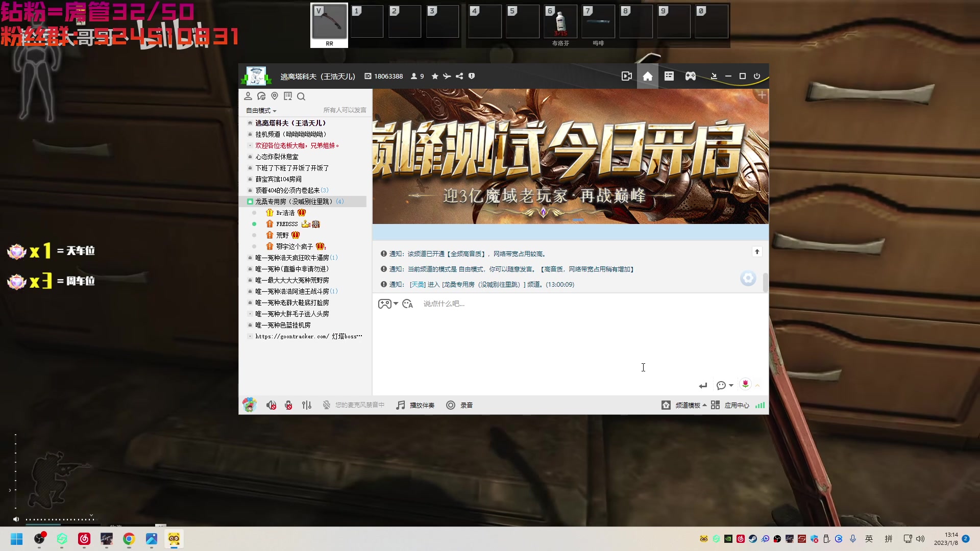The width and height of the screenshot is (980, 551).
Task: Open my profile avatar in bottom bar
Action: pyautogui.click(x=250, y=405)
